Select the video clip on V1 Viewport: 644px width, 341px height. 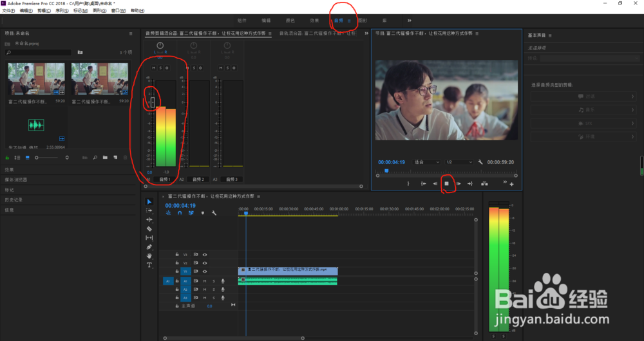click(288, 271)
